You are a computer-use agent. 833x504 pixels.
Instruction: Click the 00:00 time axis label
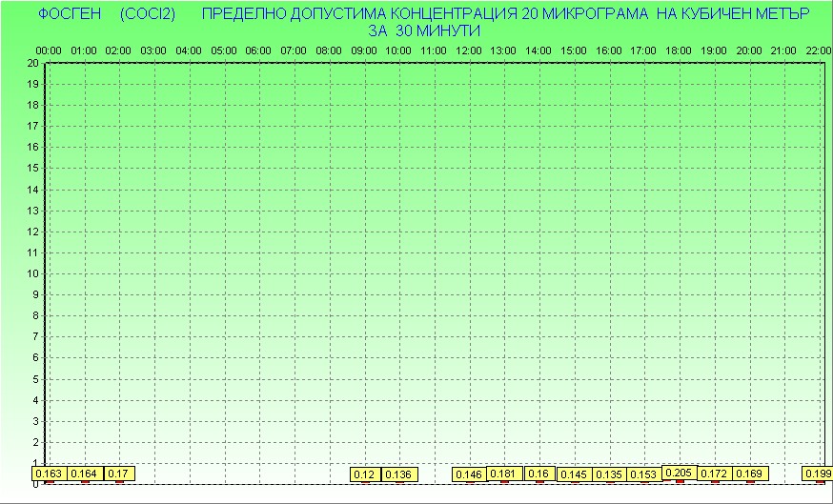(49, 50)
